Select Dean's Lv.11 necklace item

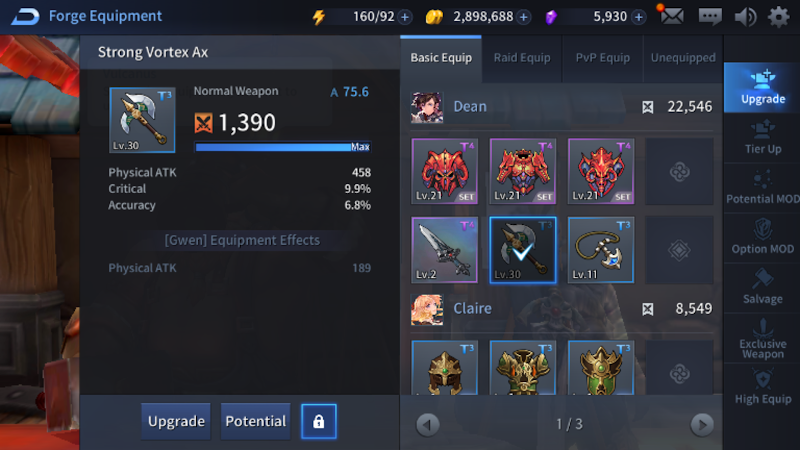coord(601,250)
